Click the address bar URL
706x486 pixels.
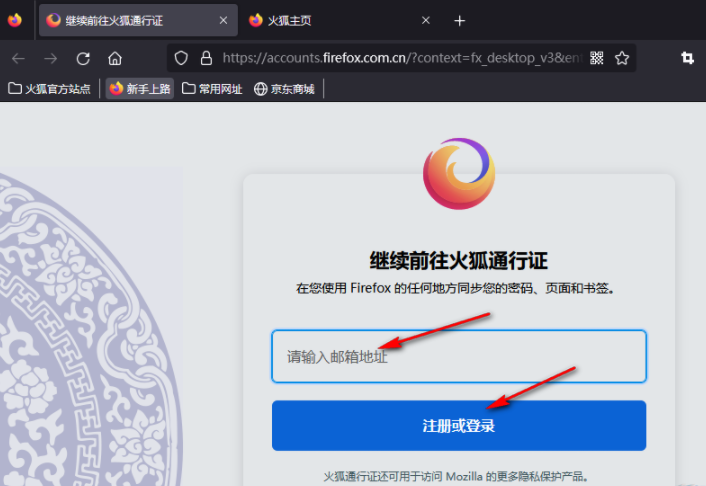(x=402, y=58)
